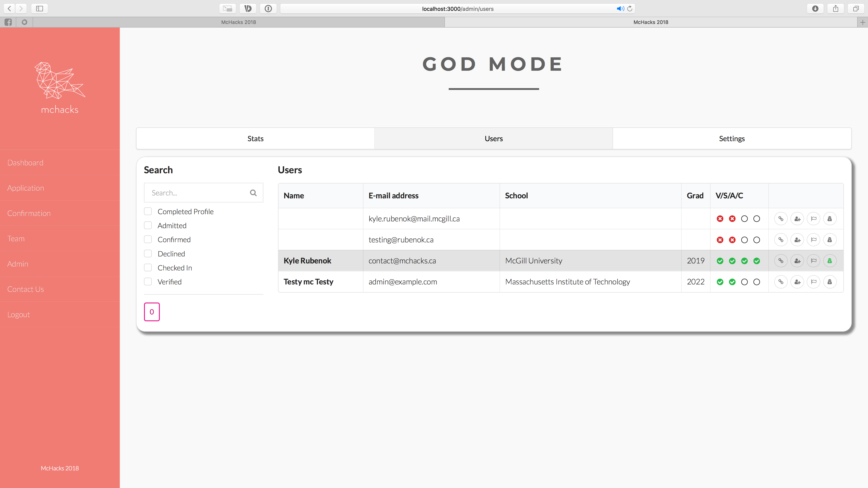Check the Admitted filter checkbox
The height and width of the screenshot is (488, 868).
coord(148,225)
